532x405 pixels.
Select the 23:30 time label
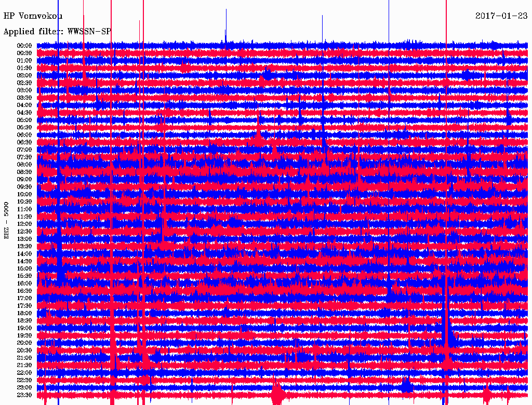click(24, 395)
